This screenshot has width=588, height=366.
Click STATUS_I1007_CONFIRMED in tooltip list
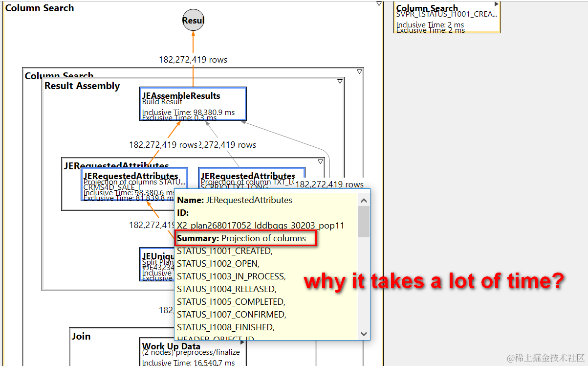(x=232, y=315)
